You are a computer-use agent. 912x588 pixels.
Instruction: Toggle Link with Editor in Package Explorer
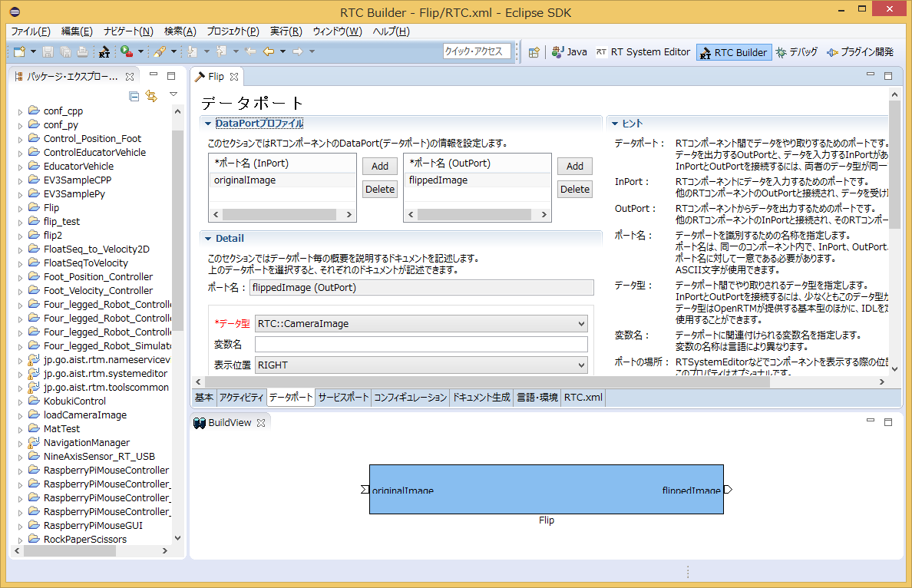pyautogui.click(x=151, y=96)
